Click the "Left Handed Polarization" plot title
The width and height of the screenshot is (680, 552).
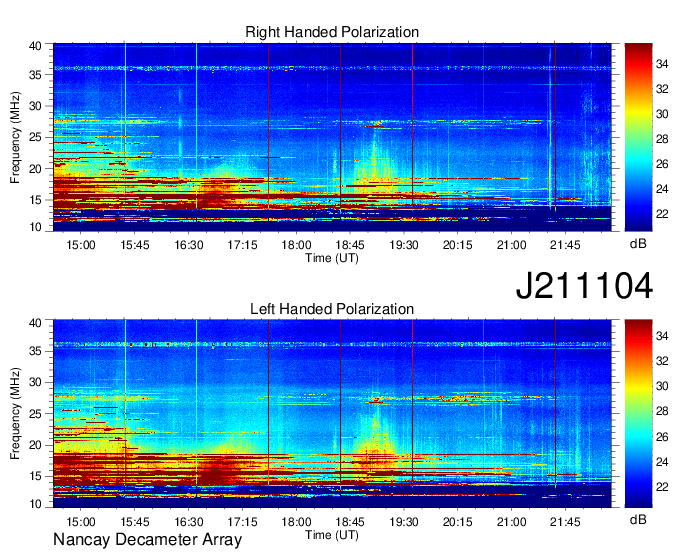point(332,309)
